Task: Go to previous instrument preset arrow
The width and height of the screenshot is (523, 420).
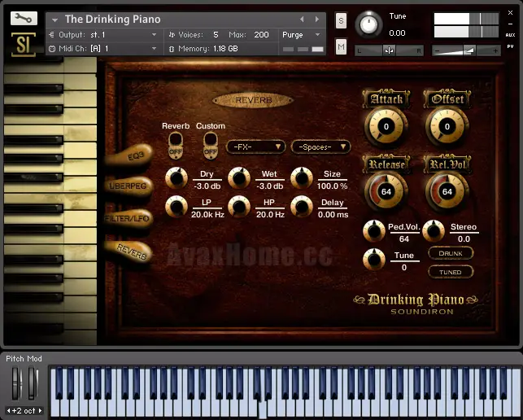Action: [302, 20]
